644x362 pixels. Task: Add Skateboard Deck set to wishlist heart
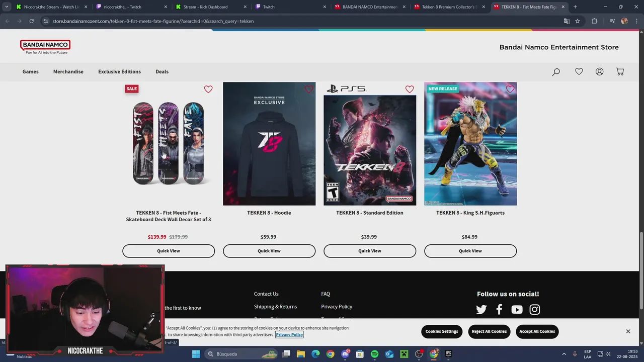(x=208, y=89)
